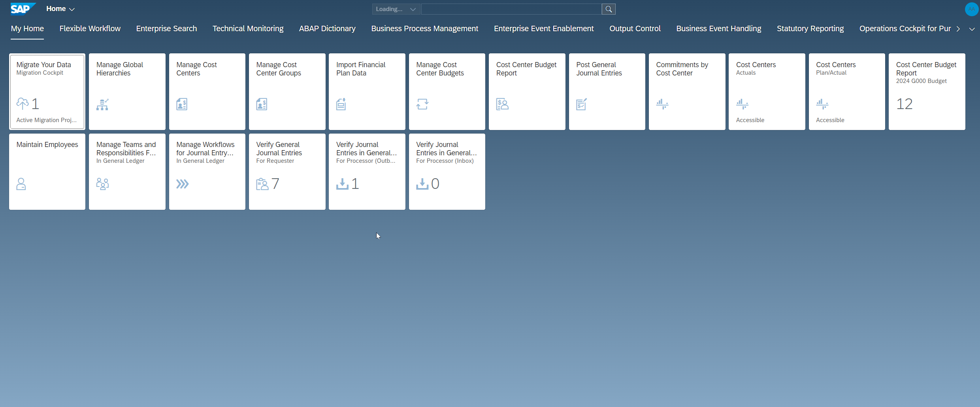Open the Home dropdown menu
Viewport: 980px width, 407px height.
60,9
